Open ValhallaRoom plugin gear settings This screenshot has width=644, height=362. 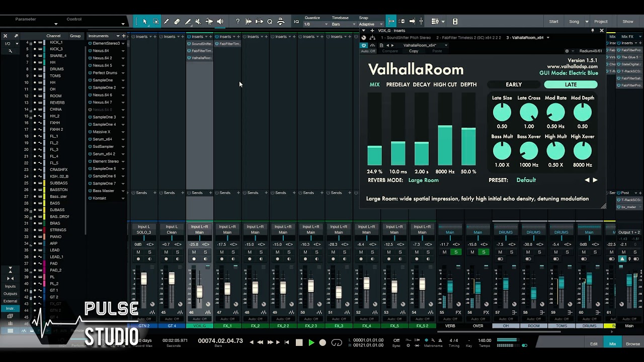click(x=567, y=51)
